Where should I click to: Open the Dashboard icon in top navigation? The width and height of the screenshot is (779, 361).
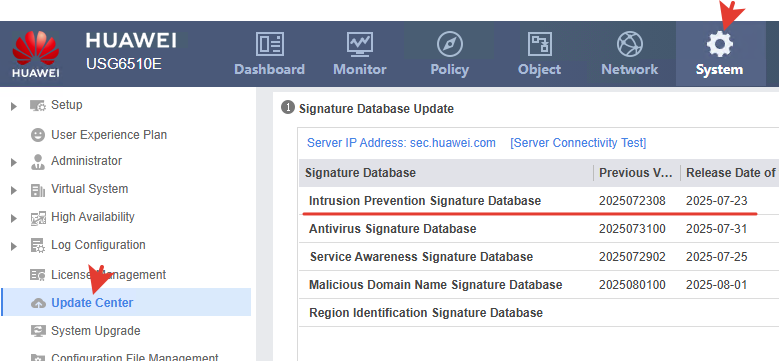tap(270, 44)
